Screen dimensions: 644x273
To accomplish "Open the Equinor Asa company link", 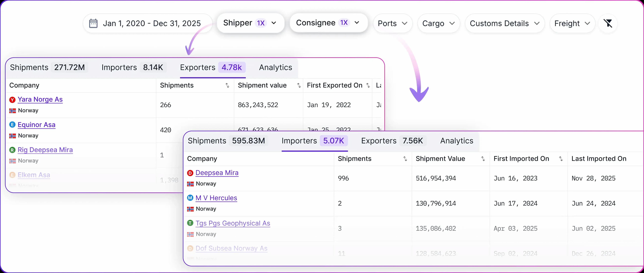I will point(37,125).
